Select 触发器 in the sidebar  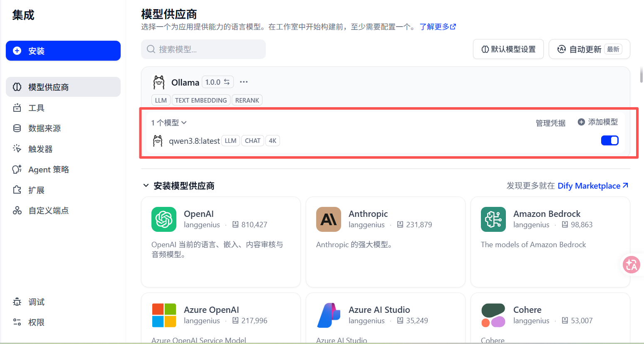[x=63, y=149]
